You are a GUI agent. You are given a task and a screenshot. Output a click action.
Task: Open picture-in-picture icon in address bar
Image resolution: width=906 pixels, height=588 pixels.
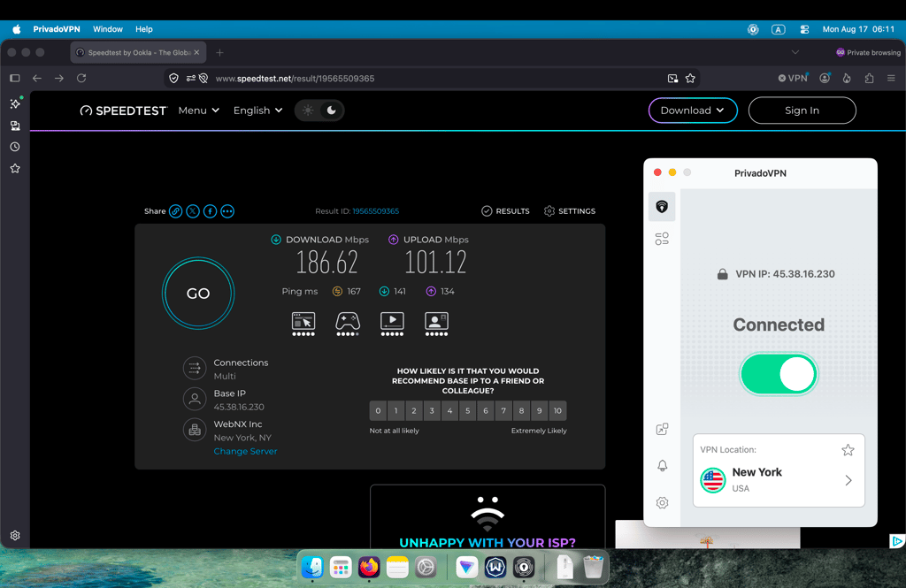click(672, 78)
